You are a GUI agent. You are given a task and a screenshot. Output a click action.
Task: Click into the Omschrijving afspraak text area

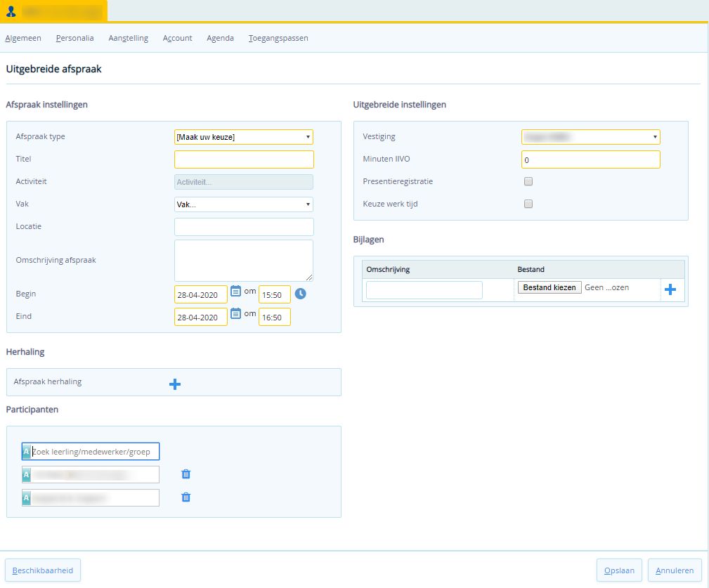pos(244,261)
